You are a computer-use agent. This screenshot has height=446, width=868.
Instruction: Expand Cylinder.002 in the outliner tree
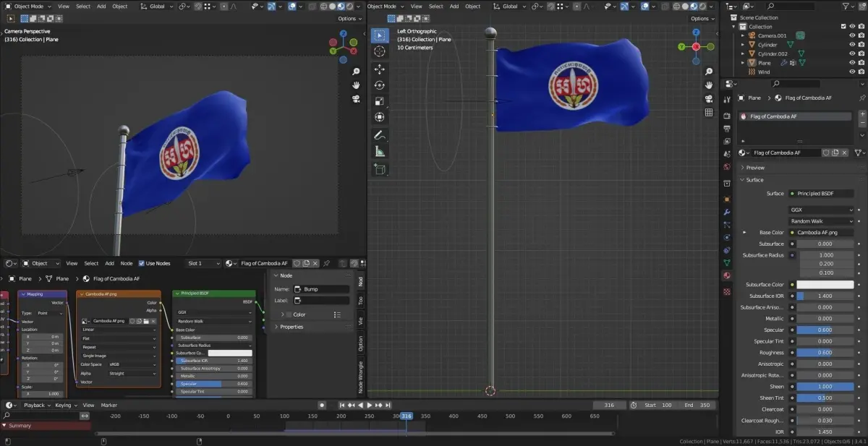(x=742, y=53)
